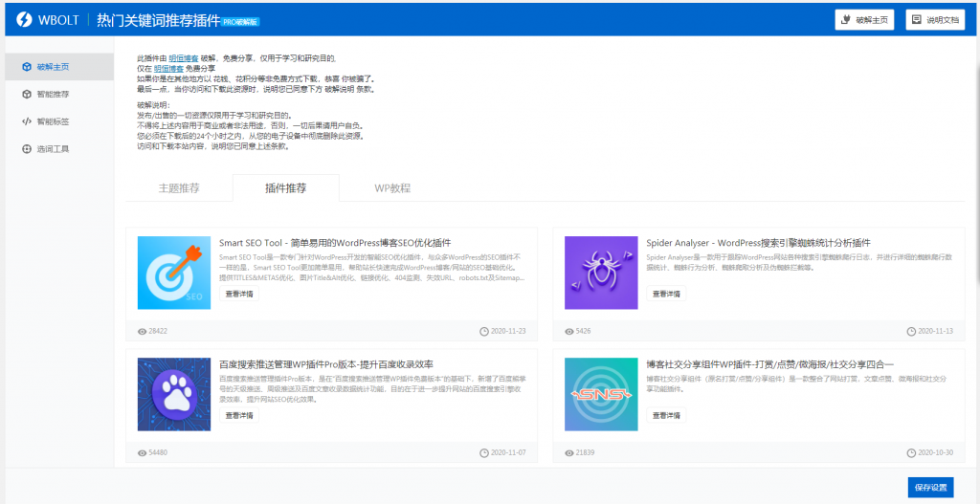980x504 pixels.
Task: Click 查看详情 under Spider Analyser
Action: coord(666,295)
